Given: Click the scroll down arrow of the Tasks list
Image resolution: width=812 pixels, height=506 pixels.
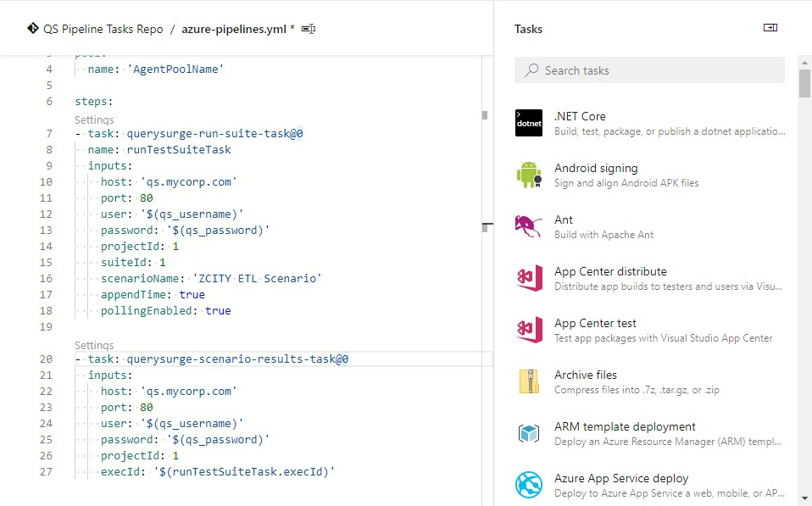Looking at the screenshot, I should tap(804, 498).
